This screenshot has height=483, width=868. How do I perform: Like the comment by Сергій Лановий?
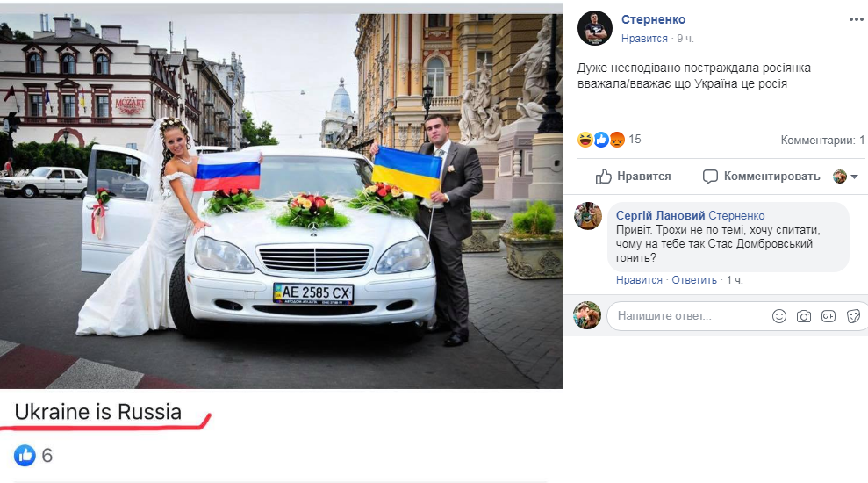[639, 280]
